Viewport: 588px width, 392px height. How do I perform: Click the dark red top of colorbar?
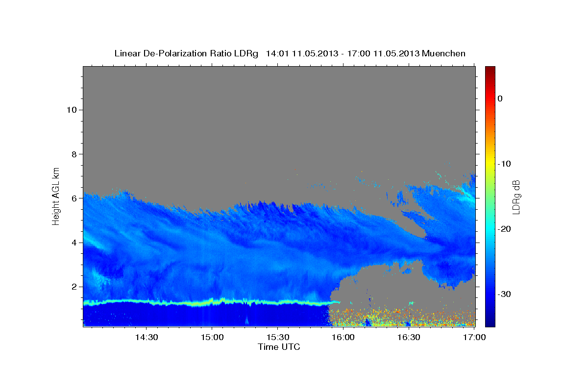click(490, 70)
